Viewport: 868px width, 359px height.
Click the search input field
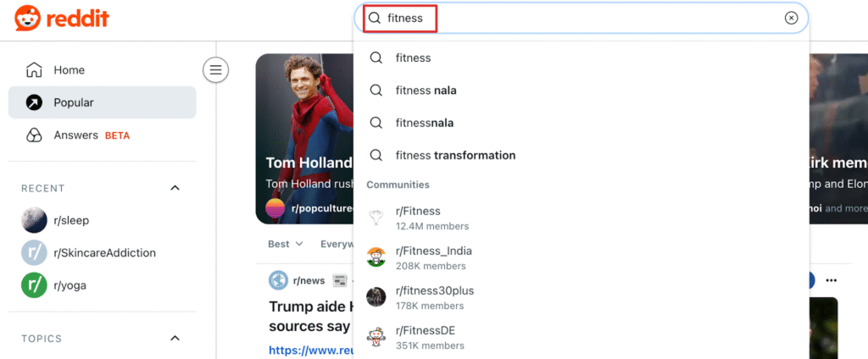[x=576, y=18]
